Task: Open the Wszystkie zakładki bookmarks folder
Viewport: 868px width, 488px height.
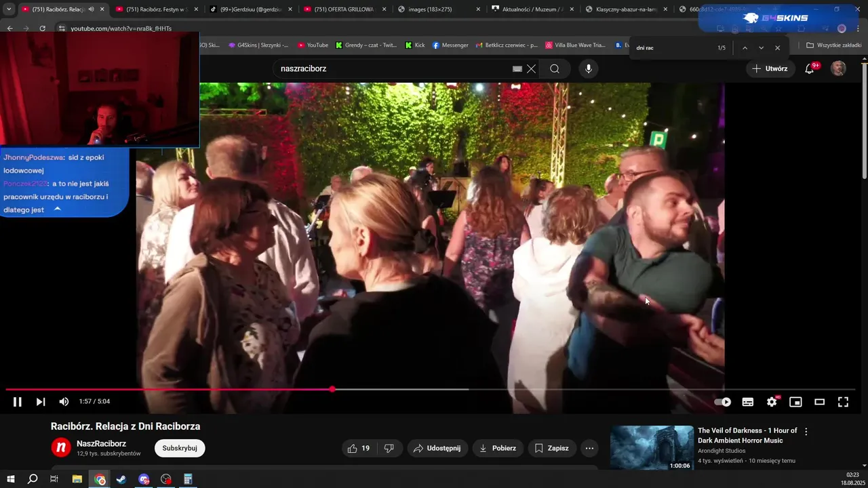Action: (834, 45)
